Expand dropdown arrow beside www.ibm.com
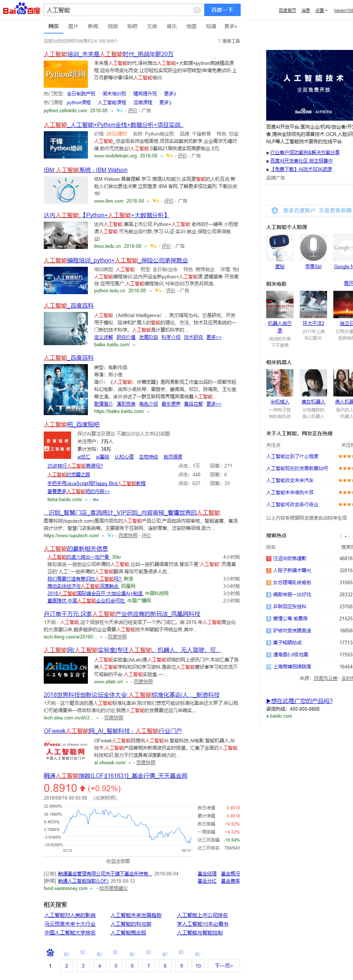The width and height of the screenshot is (353, 980). point(148,201)
